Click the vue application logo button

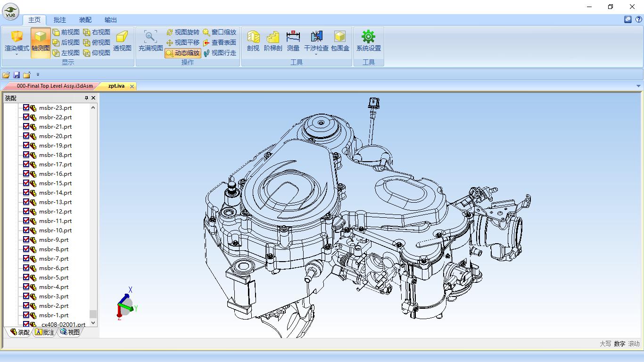point(10,11)
